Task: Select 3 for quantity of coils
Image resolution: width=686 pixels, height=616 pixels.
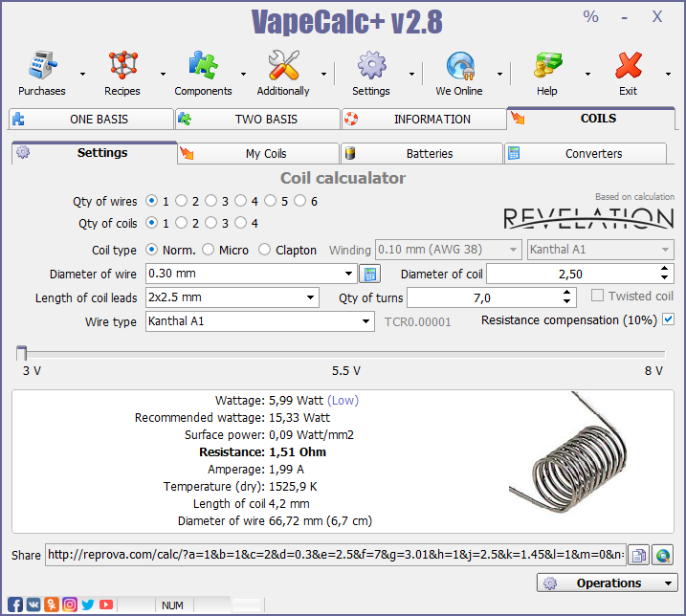Action: point(210,223)
